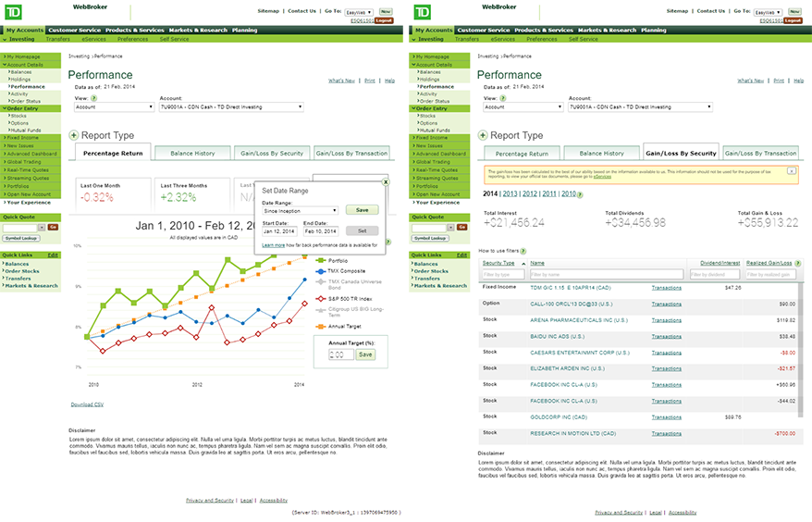The image size is (812, 522).
Task: Dismiss the yellow gain/loss warning banner
Action: point(792,170)
